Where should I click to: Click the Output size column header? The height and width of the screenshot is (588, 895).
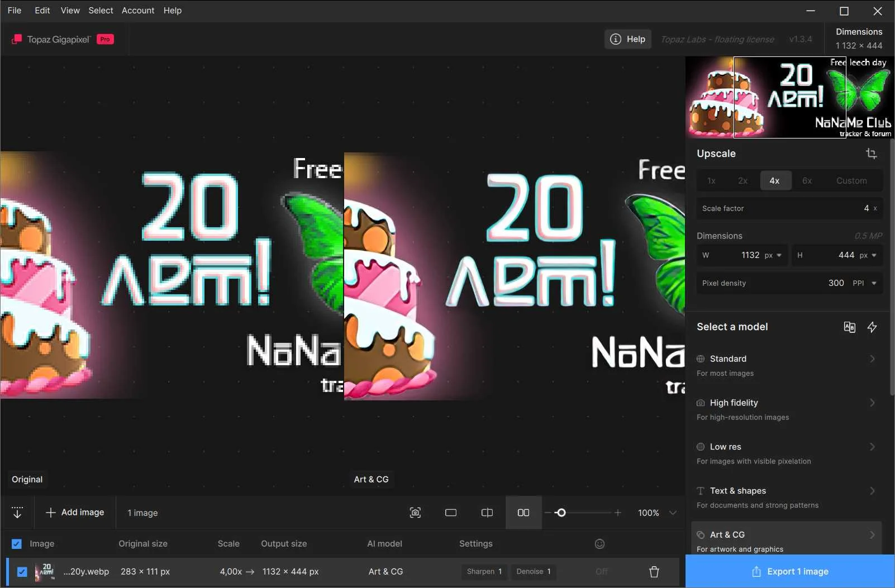(284, 544)
